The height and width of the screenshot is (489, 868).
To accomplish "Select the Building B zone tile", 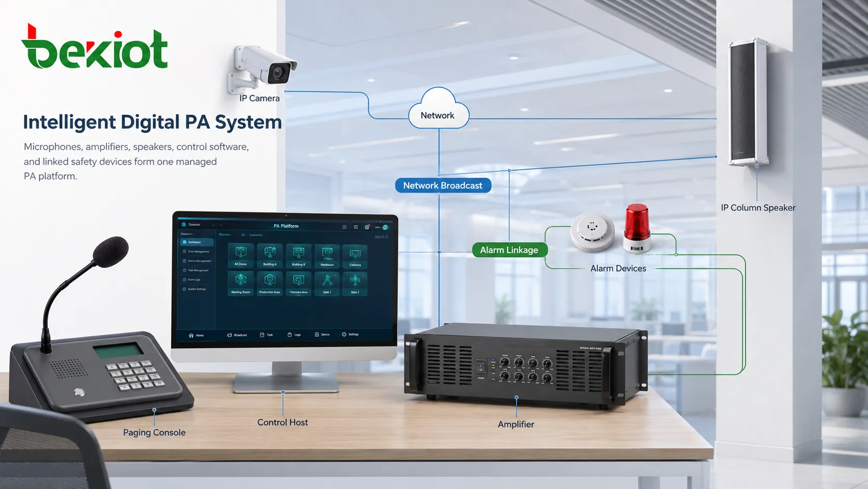I will (299, 256).
